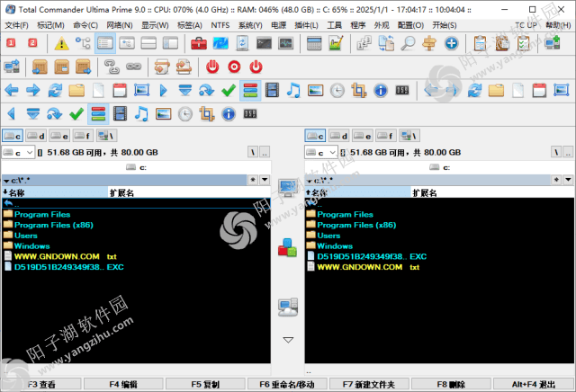
Task: Open the right panel directory history arrow
Action: pyautogui.click(x=568, y=180)
